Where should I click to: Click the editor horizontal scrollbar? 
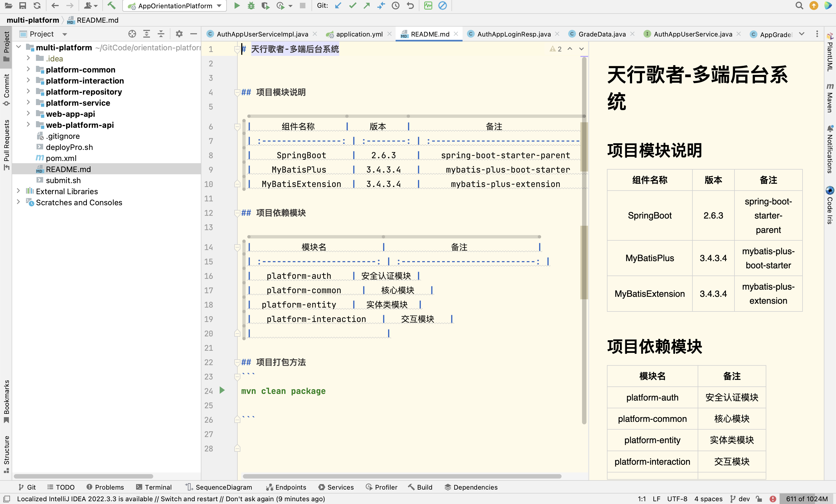[x=402, y=476]
